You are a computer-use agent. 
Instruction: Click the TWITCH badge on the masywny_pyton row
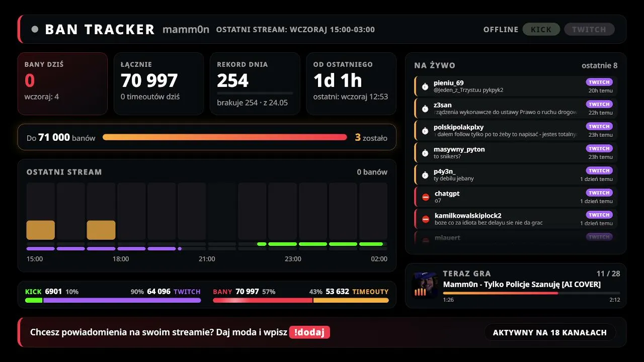point(599,148)
